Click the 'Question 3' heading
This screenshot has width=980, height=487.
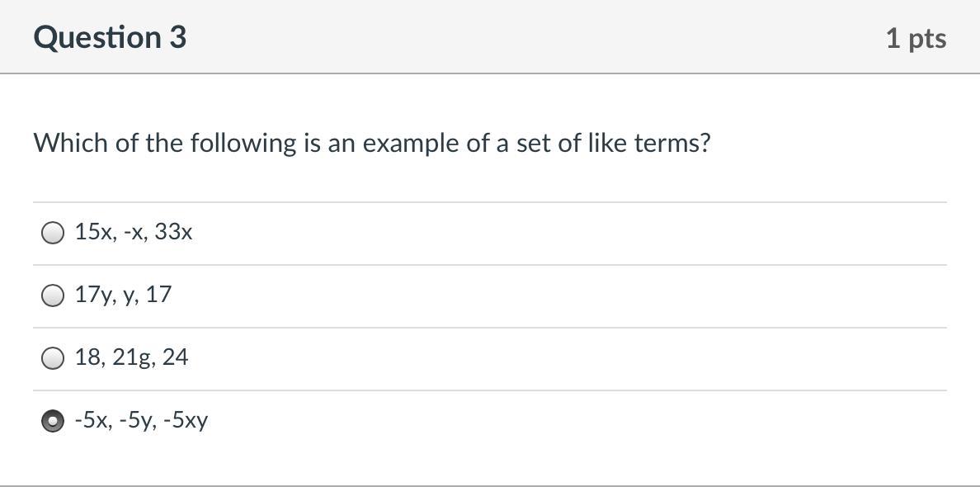(110, 38)
